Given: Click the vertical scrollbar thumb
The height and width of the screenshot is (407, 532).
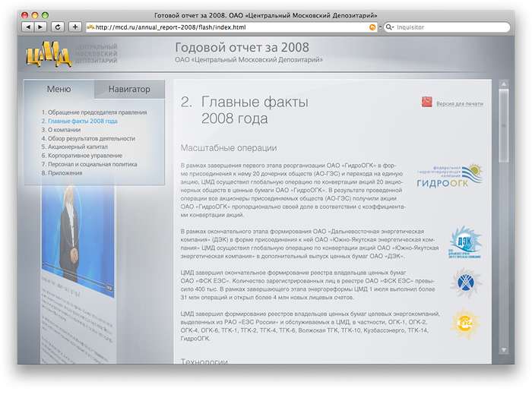Looking at the screenshot, I should pyautogui.click(x=504, y=125).
